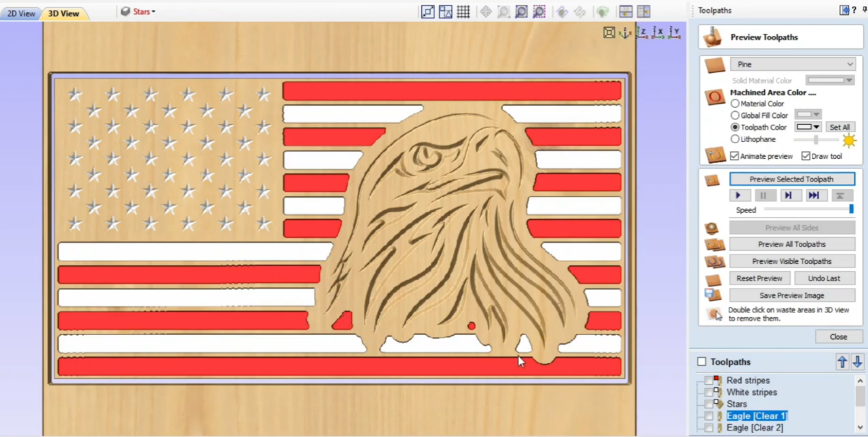Move toolpath down with blue arrow

click(858, 362)
